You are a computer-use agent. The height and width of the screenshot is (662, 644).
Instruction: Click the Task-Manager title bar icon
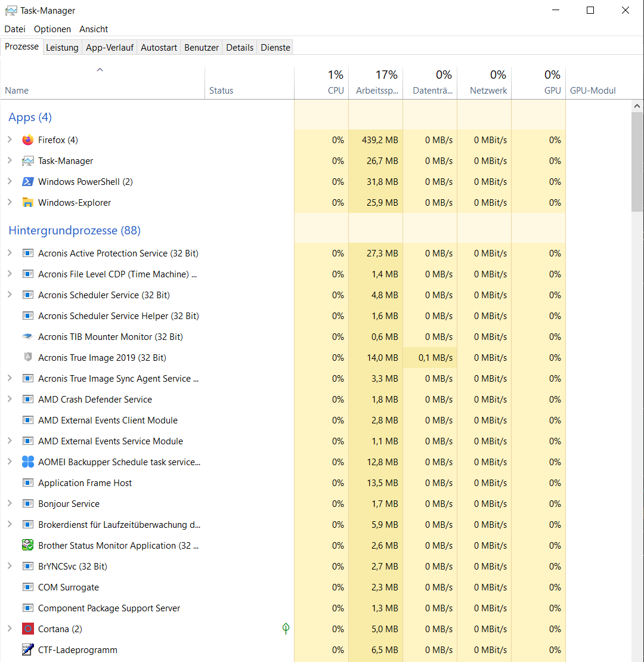[x=11, y=11]
